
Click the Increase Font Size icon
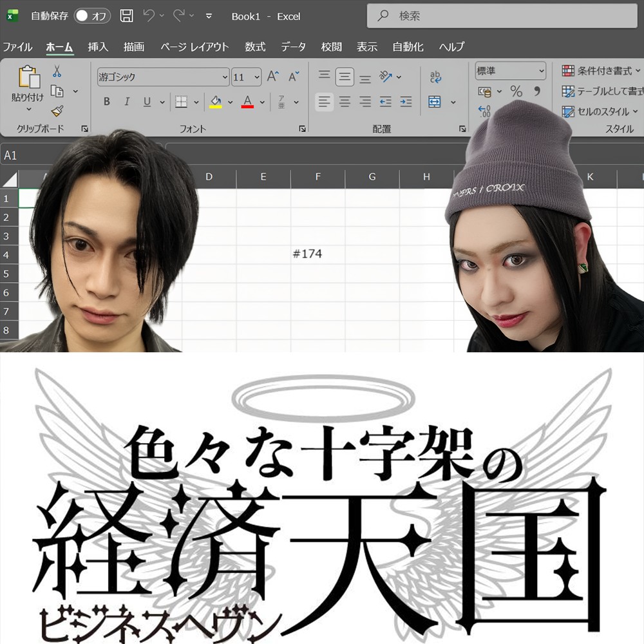click(x=273, y=77)
